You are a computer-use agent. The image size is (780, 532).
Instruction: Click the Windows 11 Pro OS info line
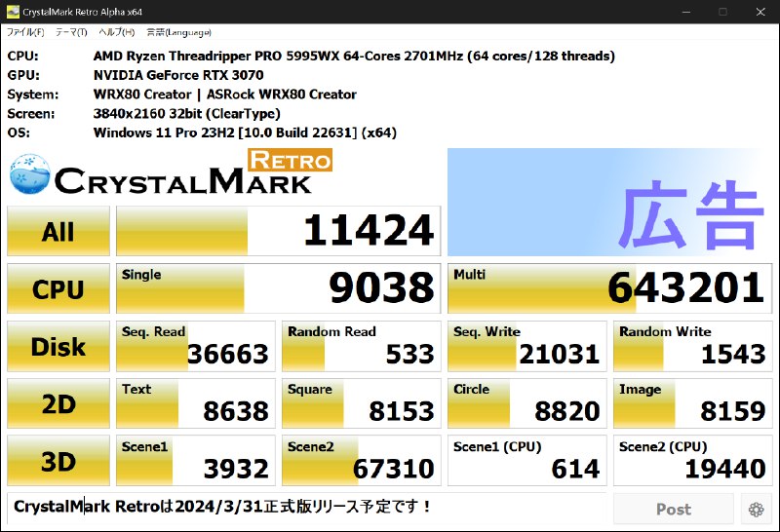coord(245,133)
